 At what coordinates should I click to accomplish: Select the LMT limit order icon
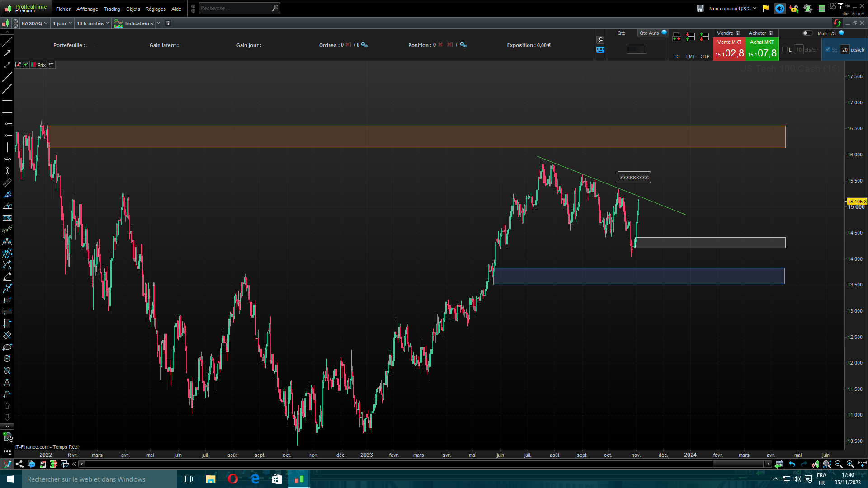(690, 37)
